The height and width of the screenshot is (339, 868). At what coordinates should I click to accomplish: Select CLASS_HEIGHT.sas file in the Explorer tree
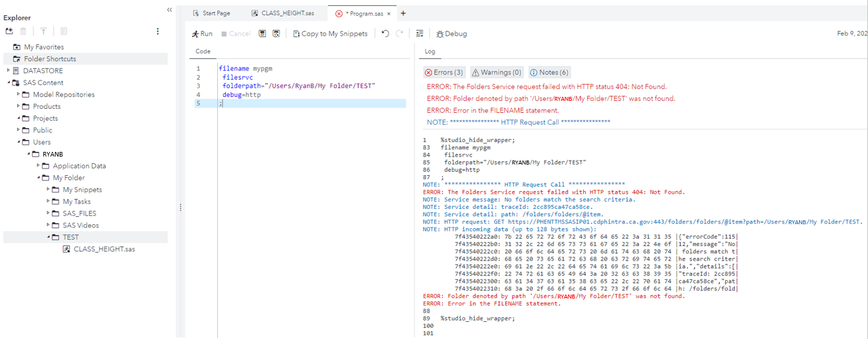tap(104, 249)
